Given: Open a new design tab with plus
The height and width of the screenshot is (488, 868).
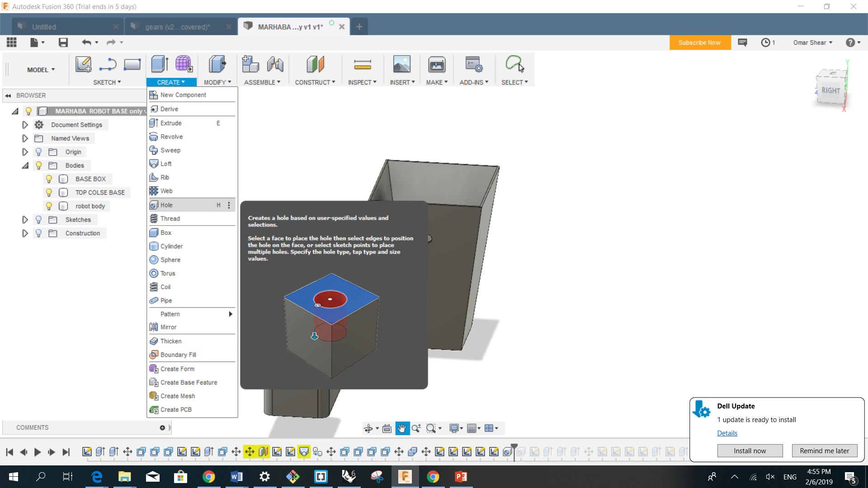Looking at the screenshot, I should tap(359, 27).
